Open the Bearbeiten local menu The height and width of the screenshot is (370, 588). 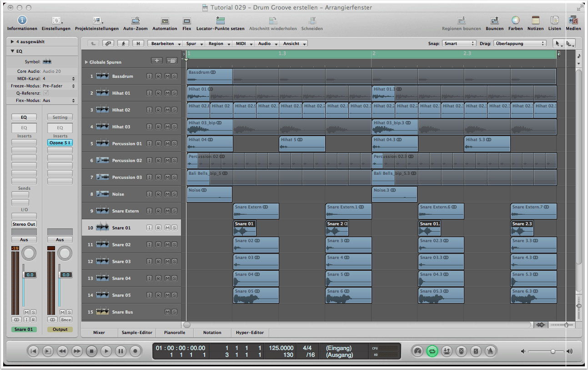click(x=165, y=44)
